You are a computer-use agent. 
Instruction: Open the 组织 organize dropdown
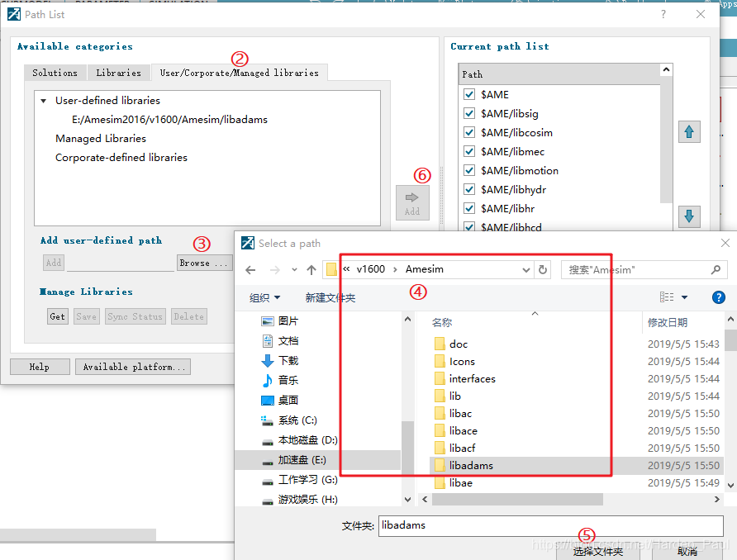point(264,298)
